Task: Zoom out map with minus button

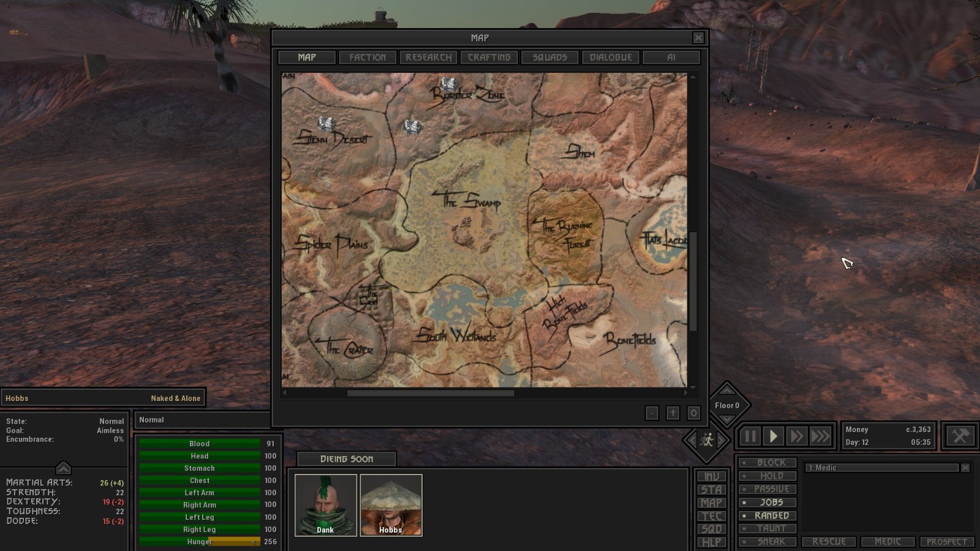Action: [x=652, y=413]
